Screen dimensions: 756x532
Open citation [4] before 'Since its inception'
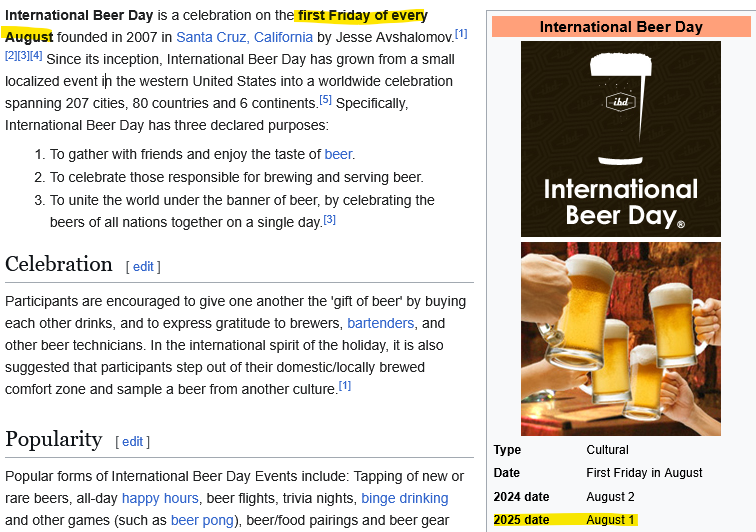point(36,55)
